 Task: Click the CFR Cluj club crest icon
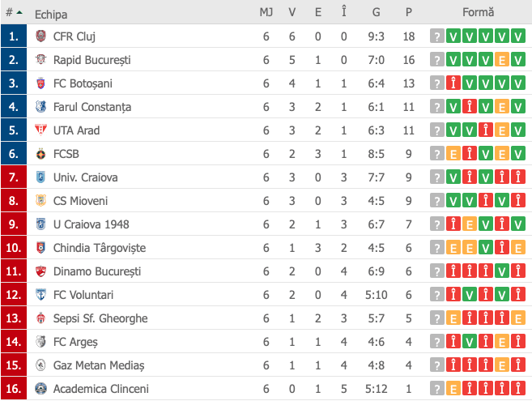pos(41,36)
